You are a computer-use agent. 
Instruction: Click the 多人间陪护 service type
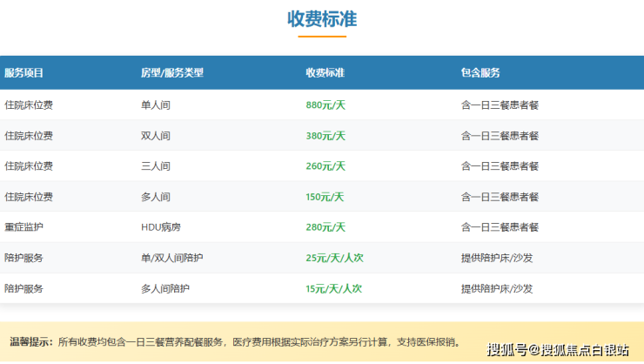[165, 288]
